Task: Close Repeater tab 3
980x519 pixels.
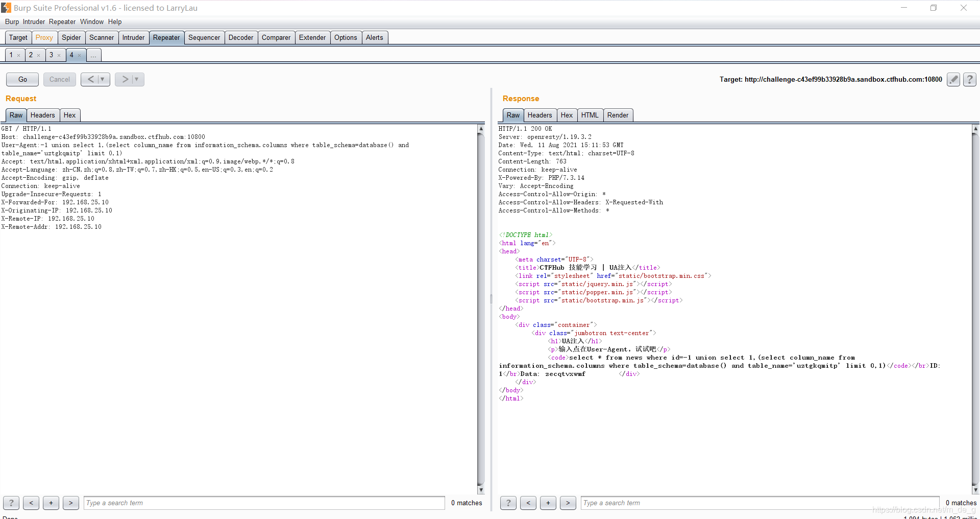Action: pos(59,55)
